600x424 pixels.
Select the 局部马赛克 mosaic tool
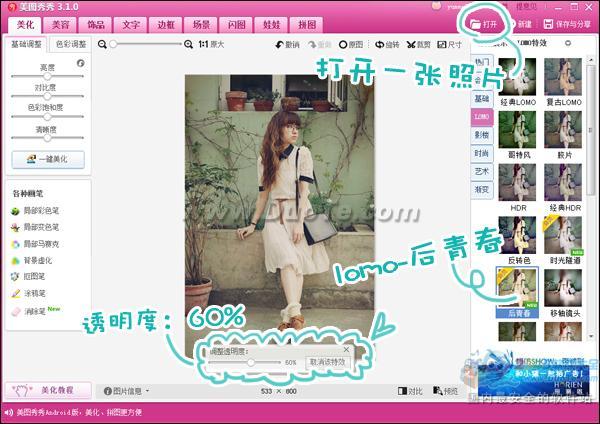40,243
